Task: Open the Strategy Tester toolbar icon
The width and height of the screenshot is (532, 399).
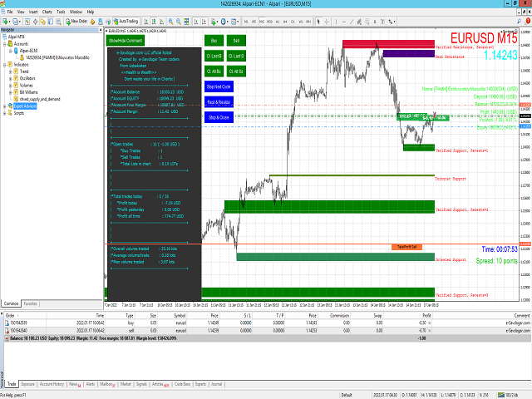Action: point(59,22)
